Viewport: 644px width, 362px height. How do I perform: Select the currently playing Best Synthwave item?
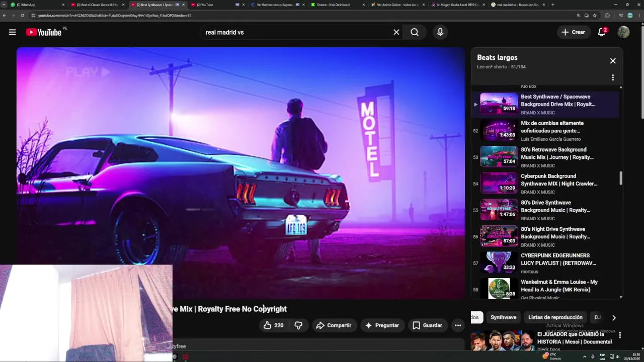[x=546, y=104]
